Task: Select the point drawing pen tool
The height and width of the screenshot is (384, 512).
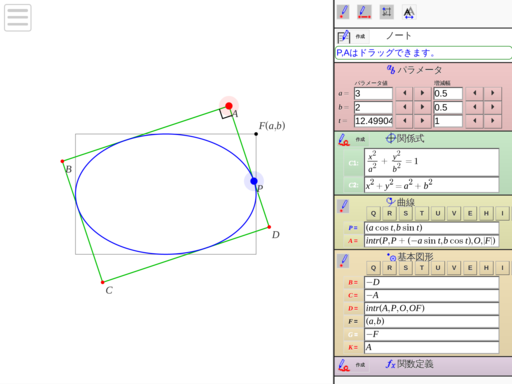Action: click(x=343, y=12)
